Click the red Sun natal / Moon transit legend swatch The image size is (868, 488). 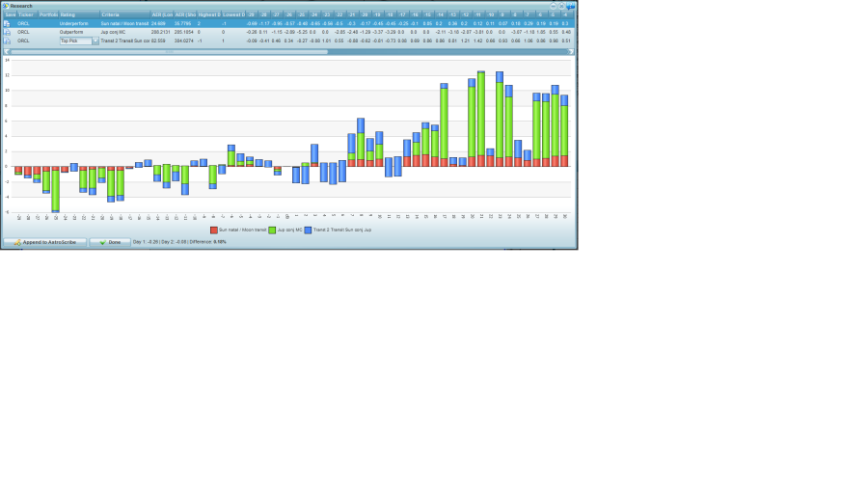tap(214, 230)
